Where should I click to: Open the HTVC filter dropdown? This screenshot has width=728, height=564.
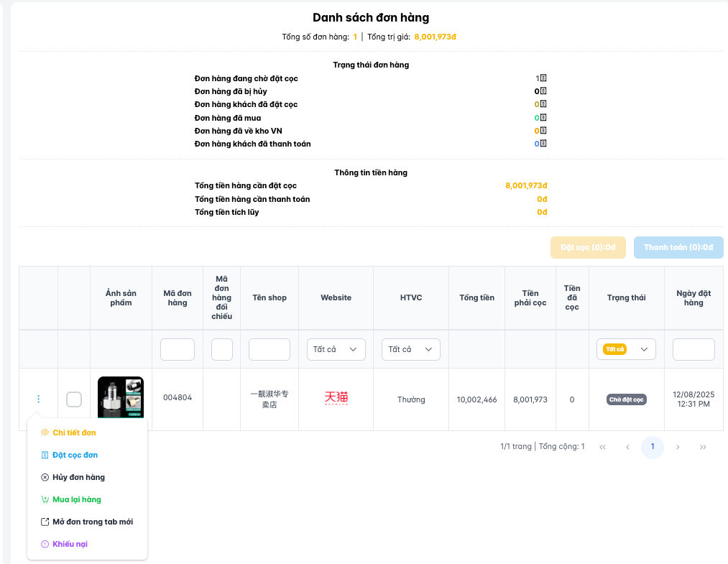410,349
